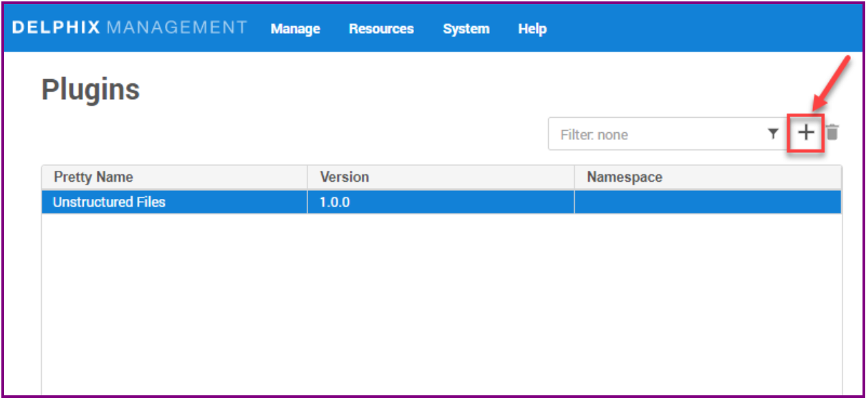Open the Help menu

pos(532,29)
